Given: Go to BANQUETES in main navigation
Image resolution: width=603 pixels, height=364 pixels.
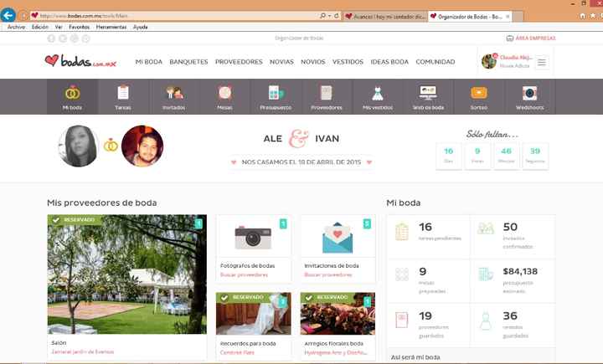Looking at the screenshot, I should [188, 62].
